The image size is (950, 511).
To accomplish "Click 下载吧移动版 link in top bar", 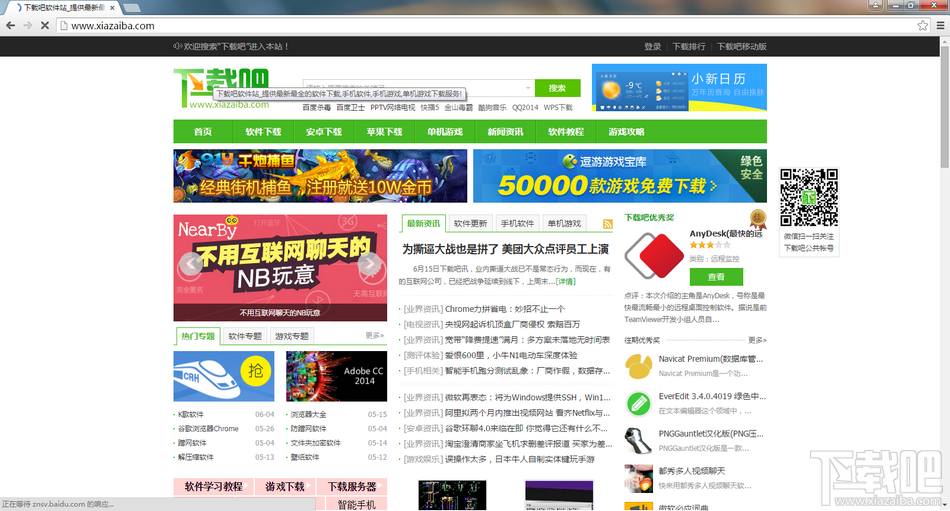I will [x=742, y=47].
